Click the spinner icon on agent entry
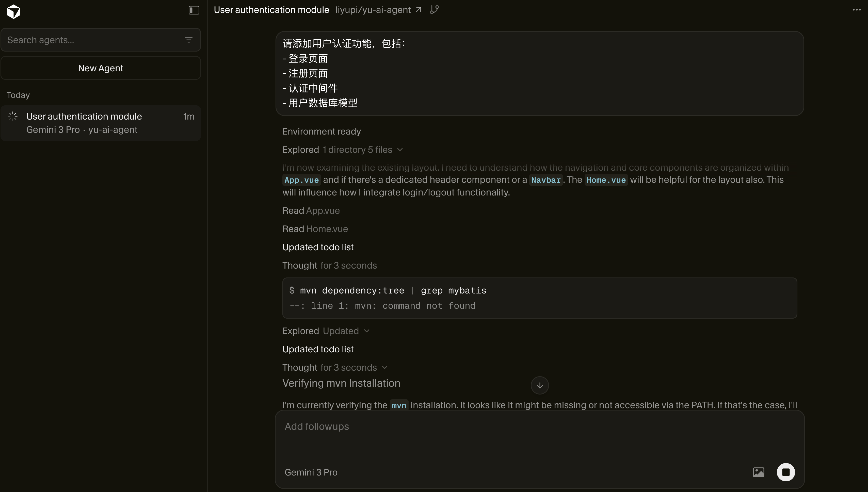Screen dimensions: 868x492 13,117
